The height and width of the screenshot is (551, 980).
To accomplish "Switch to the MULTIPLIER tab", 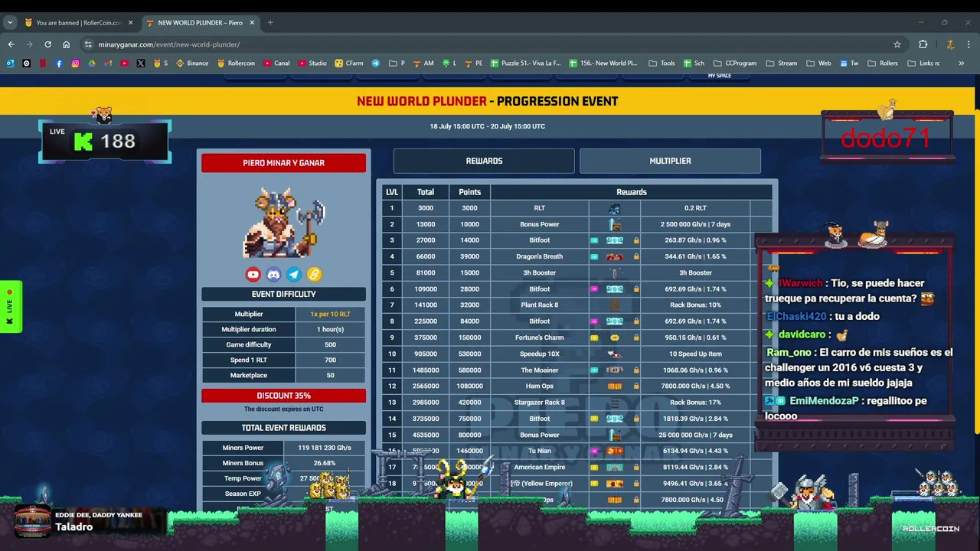I will 670,161.
